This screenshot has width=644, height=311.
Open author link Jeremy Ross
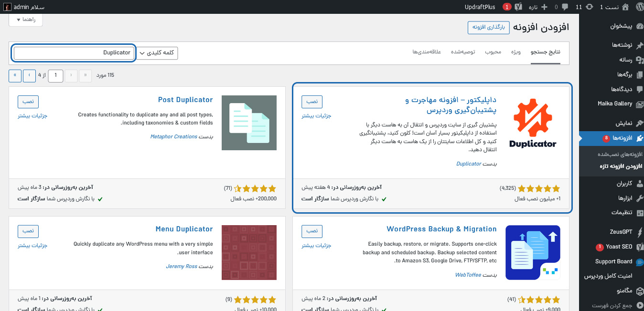coord(182,266)
